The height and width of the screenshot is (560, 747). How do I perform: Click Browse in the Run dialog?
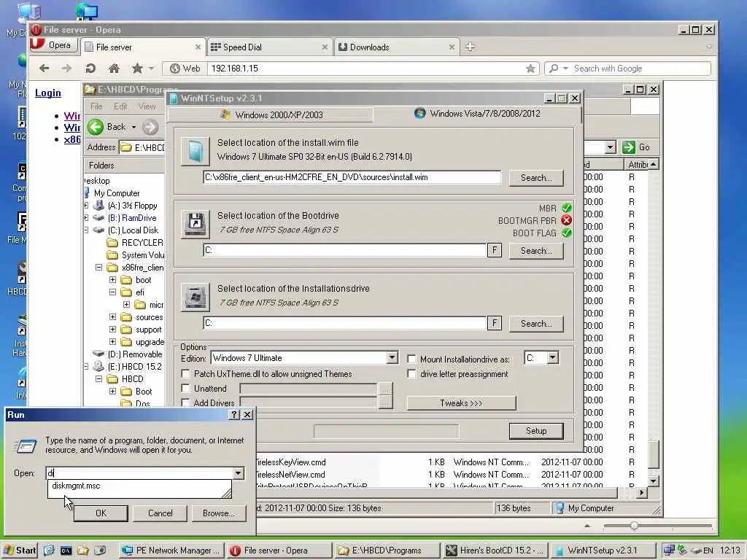click(x=218, y=513)
